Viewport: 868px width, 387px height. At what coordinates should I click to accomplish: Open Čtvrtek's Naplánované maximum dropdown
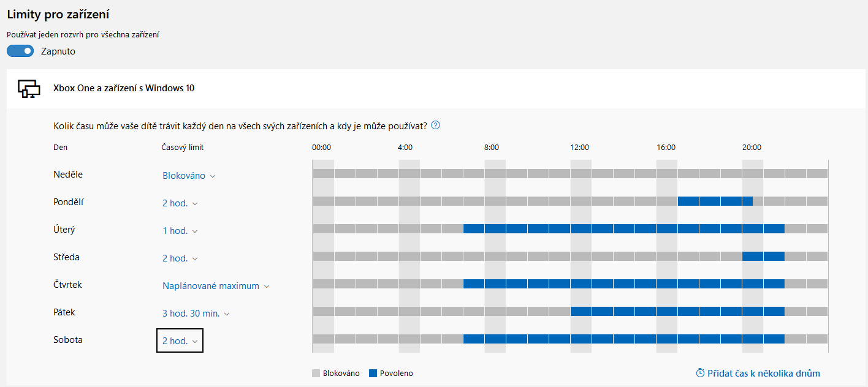(x=216, y=286)
